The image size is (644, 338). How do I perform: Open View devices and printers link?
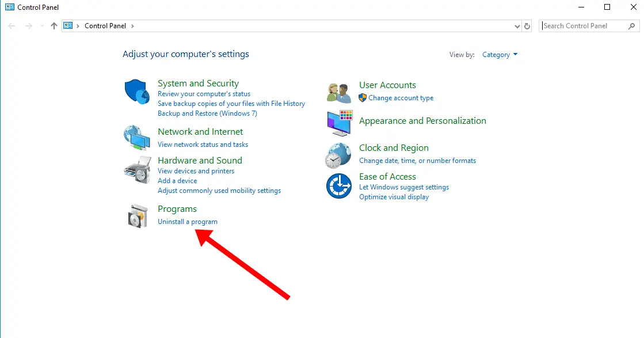196,171
